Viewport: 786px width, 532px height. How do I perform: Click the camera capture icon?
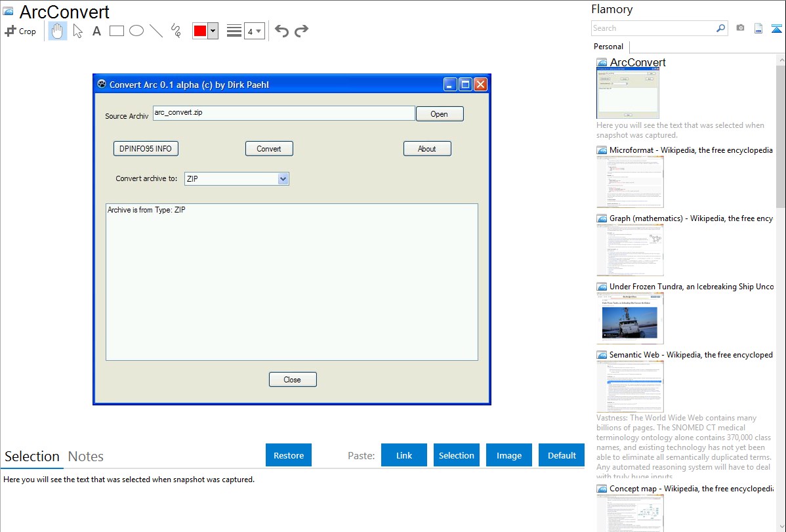(740, 28)
